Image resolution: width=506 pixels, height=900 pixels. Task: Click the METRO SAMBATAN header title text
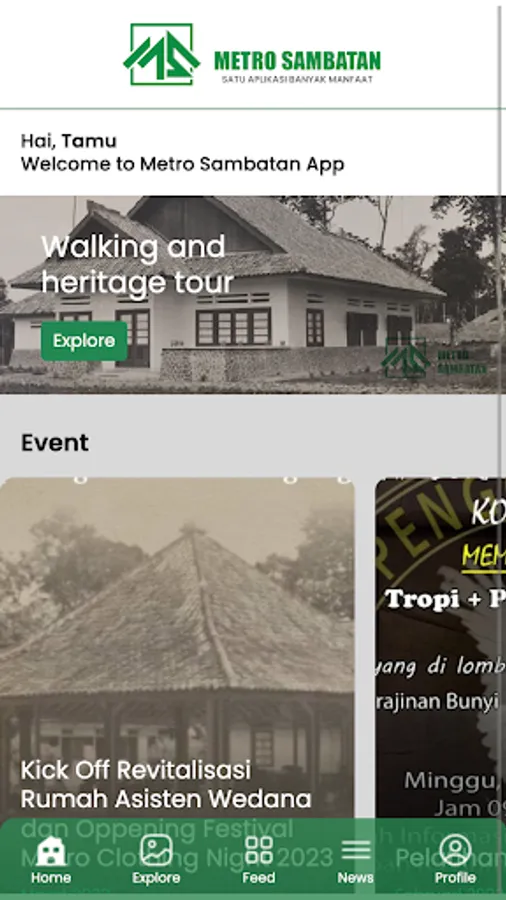[297, 60]
